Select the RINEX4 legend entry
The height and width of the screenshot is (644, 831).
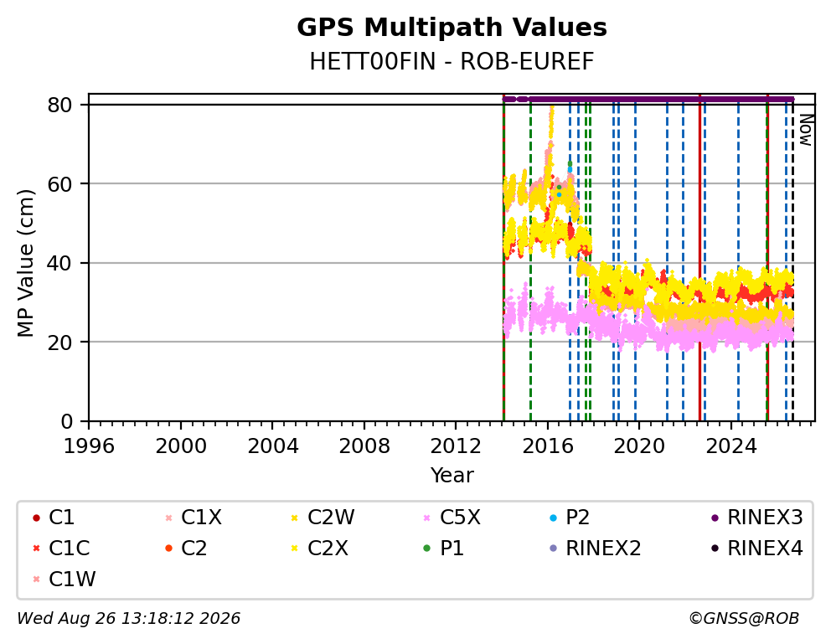757,549
